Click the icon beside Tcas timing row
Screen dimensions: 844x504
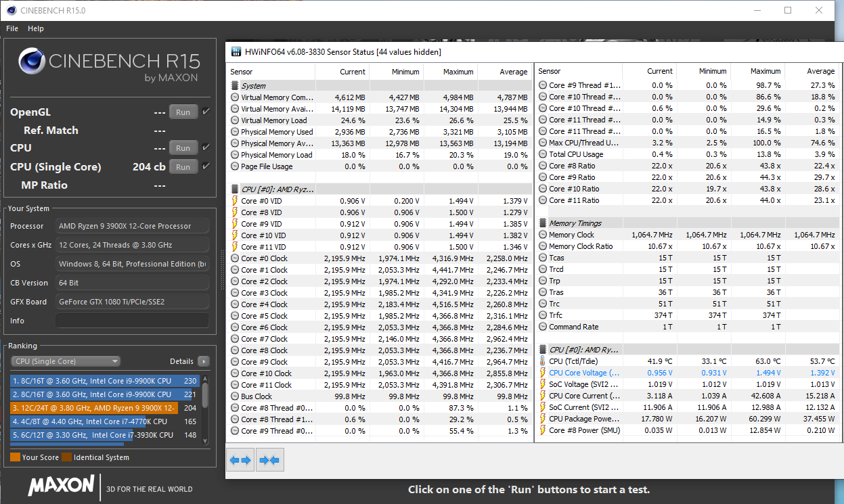[x=543, y=258]
